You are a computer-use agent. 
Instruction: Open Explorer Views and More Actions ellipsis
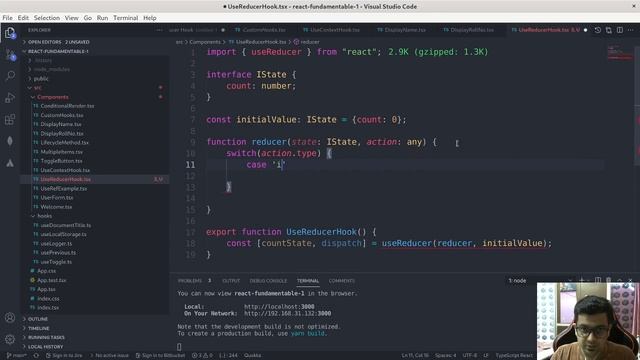pos(159,30)
